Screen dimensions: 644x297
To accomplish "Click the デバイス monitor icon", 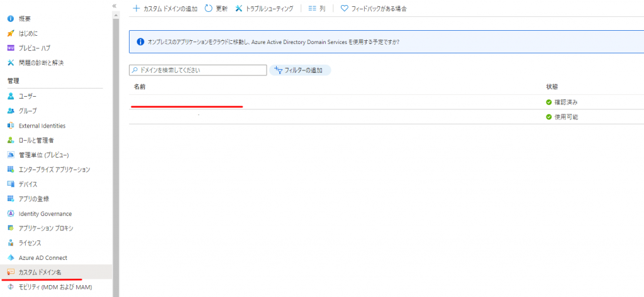I will click(x=11, y=184).
